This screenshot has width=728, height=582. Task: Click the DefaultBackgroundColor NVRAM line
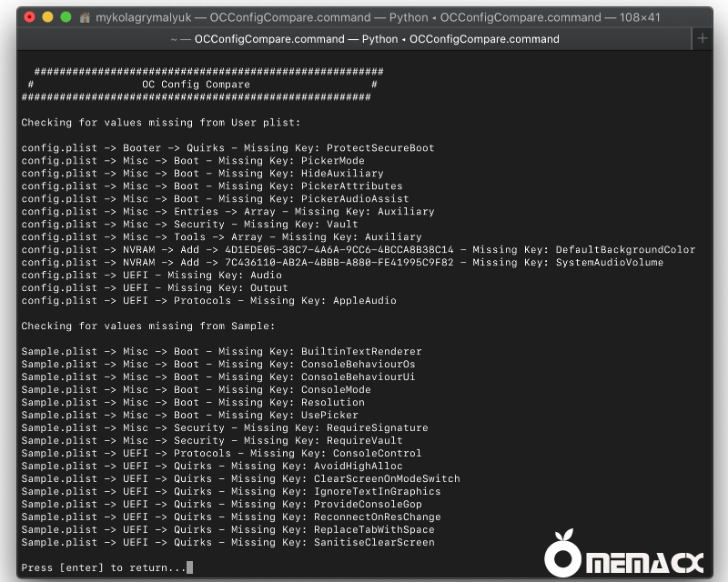point(358,250)
